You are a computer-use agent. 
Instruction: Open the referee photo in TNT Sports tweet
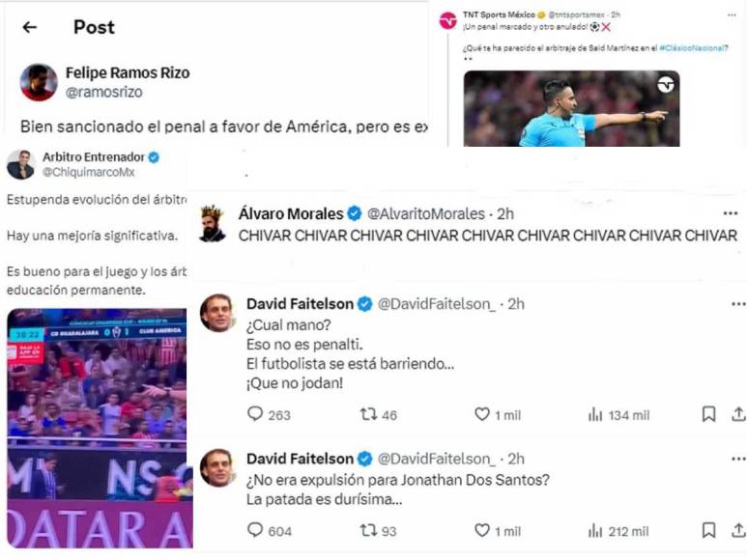571,108
